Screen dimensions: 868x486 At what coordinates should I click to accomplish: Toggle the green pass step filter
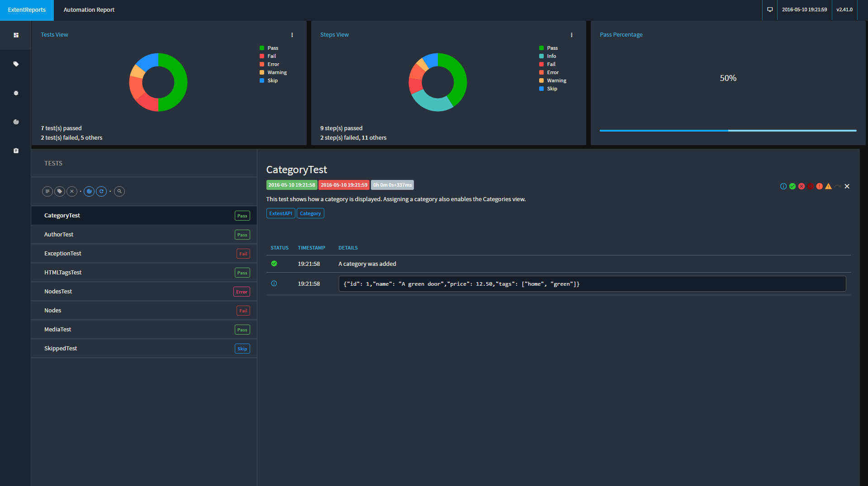[792, 186]
